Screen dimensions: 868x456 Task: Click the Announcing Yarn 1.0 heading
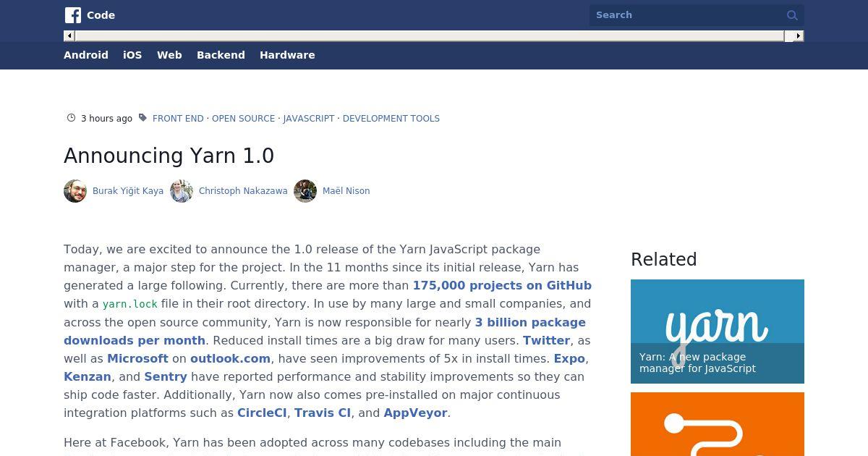169,156
